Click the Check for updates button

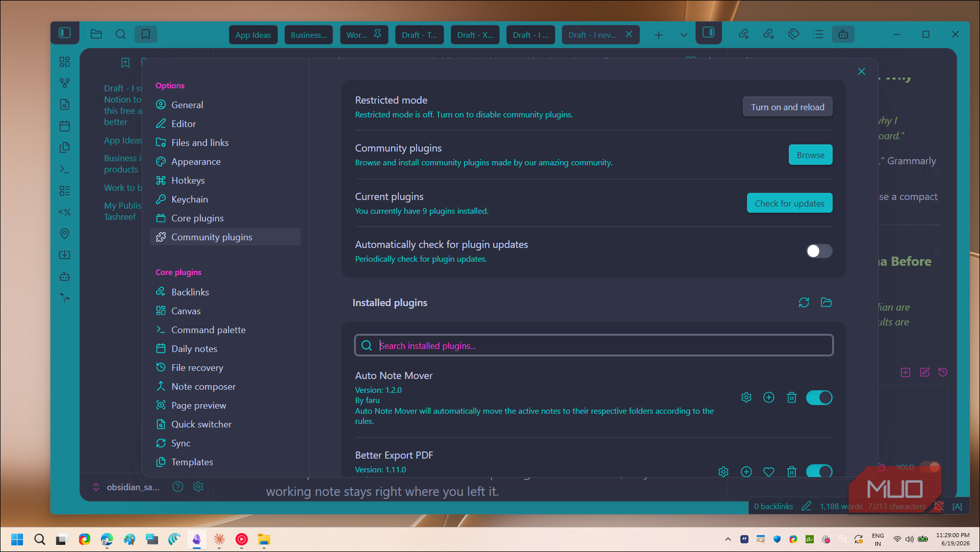click(x=789, y=203)
